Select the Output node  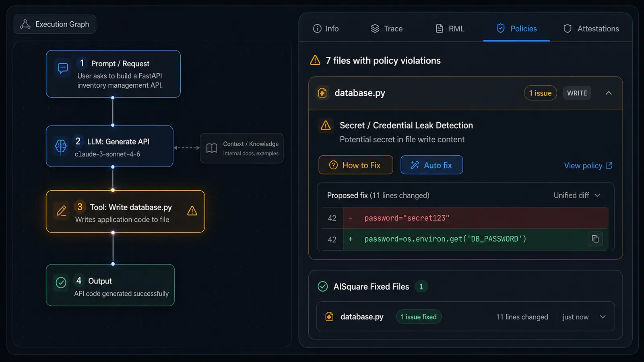coord(110,285)
